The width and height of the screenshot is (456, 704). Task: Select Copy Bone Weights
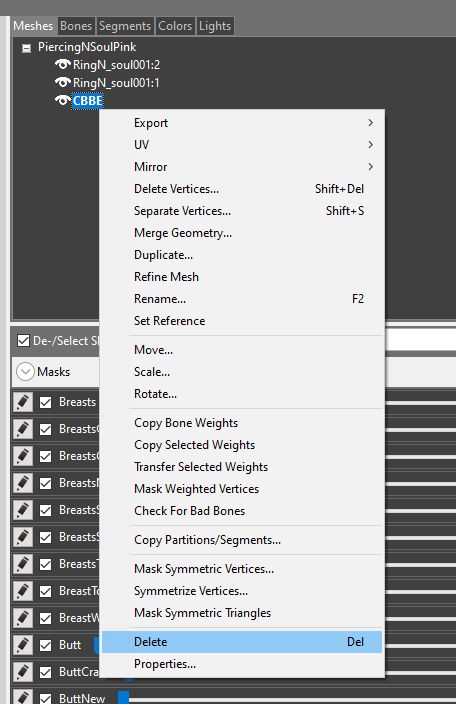pyautogui.click(x=242, y=423)
